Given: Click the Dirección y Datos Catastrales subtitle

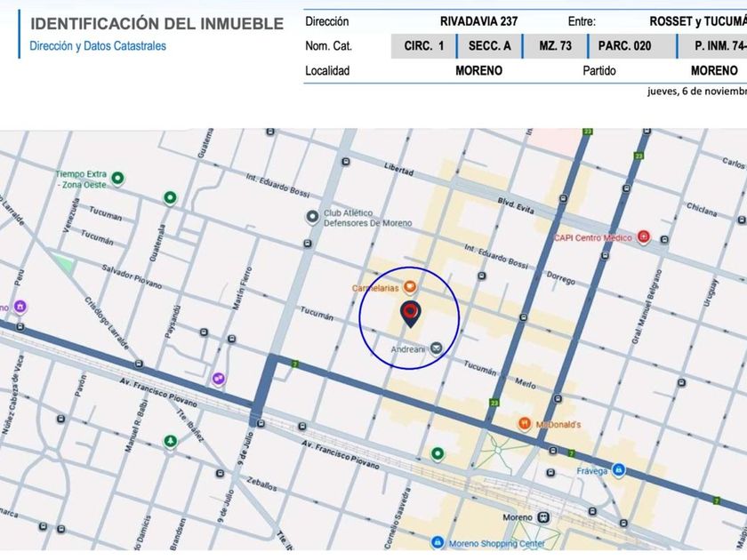Looking at the screenshot, I should click(98, 46).
